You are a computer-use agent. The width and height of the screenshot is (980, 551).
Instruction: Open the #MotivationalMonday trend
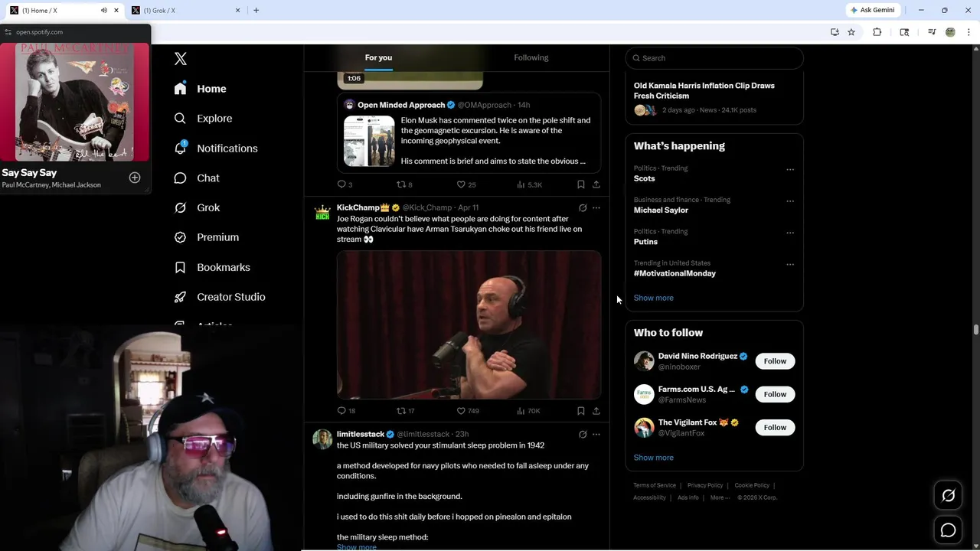tap(675, 273)
